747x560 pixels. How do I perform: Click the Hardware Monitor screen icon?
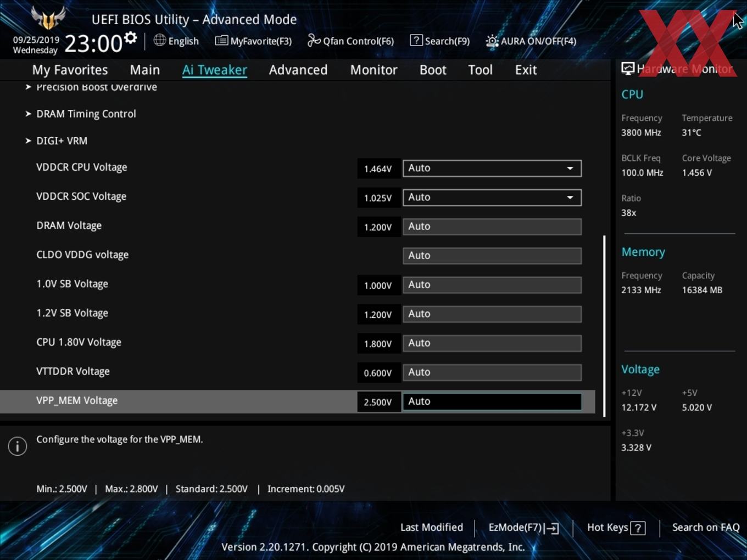pyautogui.click(x=628, y=68)
